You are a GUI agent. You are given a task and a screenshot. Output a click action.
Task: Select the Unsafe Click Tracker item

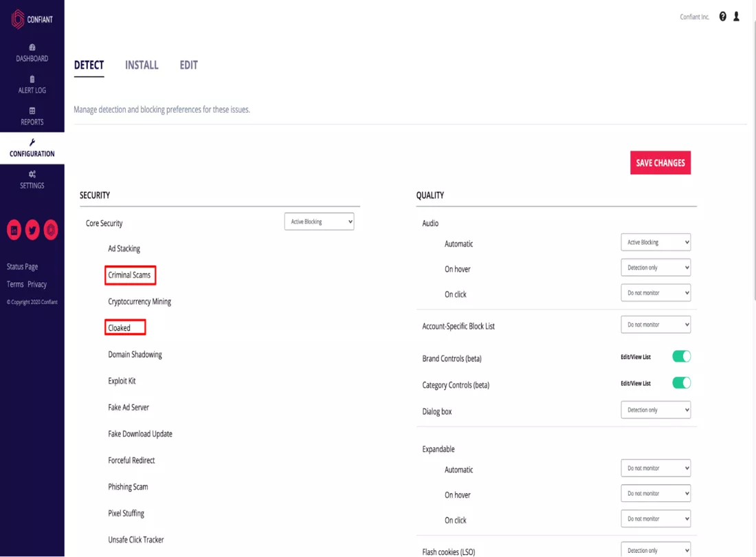[x=136, y=540]
